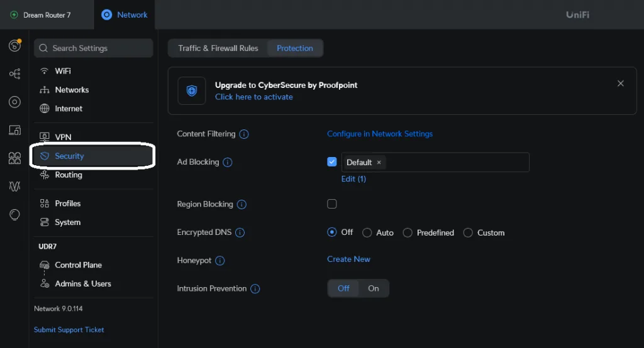Turn Intrusion Prevention On
The height and width of the screenshot is (348, 644).
click(x=374, y=288)
